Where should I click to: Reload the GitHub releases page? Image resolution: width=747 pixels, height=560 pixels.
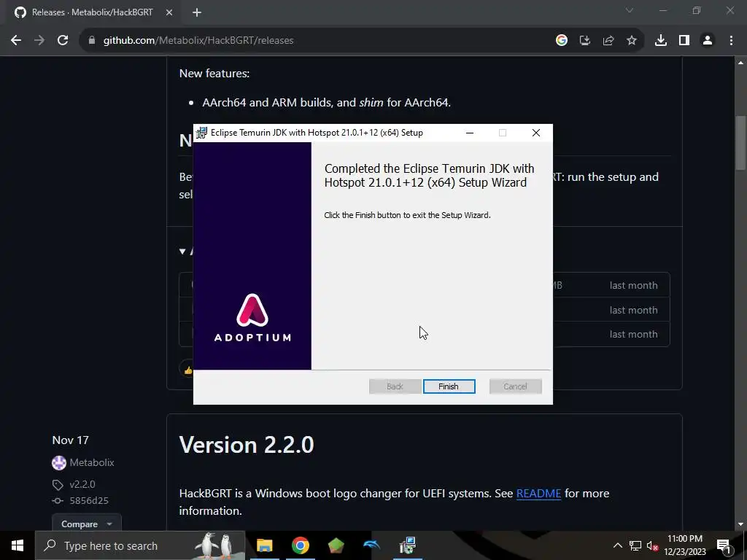pyautogui.click(x=63, y=41)
